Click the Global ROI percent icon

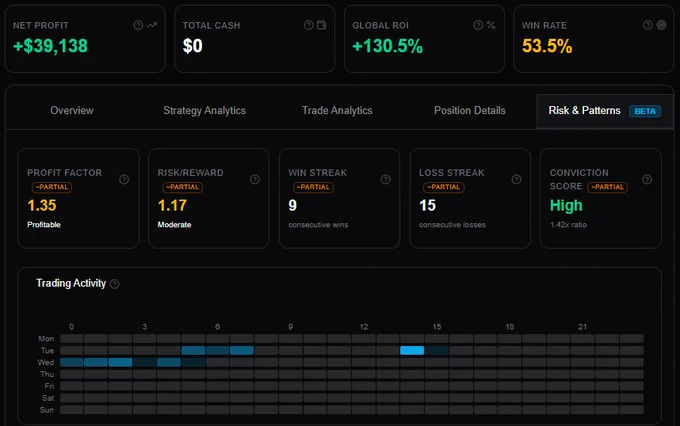tap(491, 25)
